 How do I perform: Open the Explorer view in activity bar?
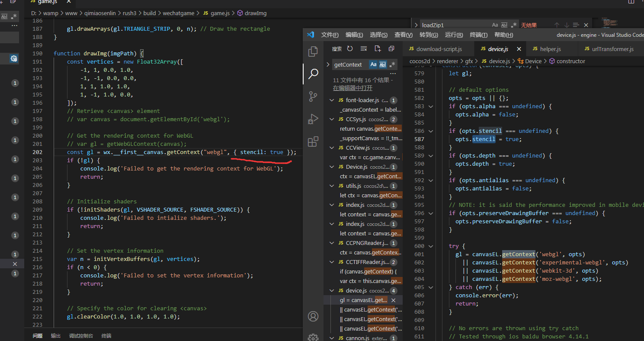click(313, 52)
